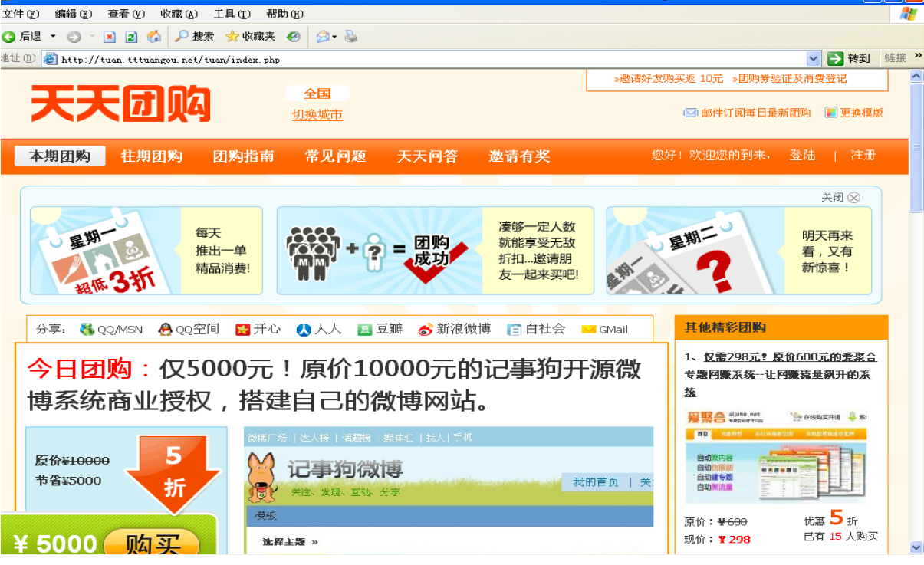Share to 人人 network icon
Screen dimensions: 924x565
pyautogui.click(x=304, y=330)
